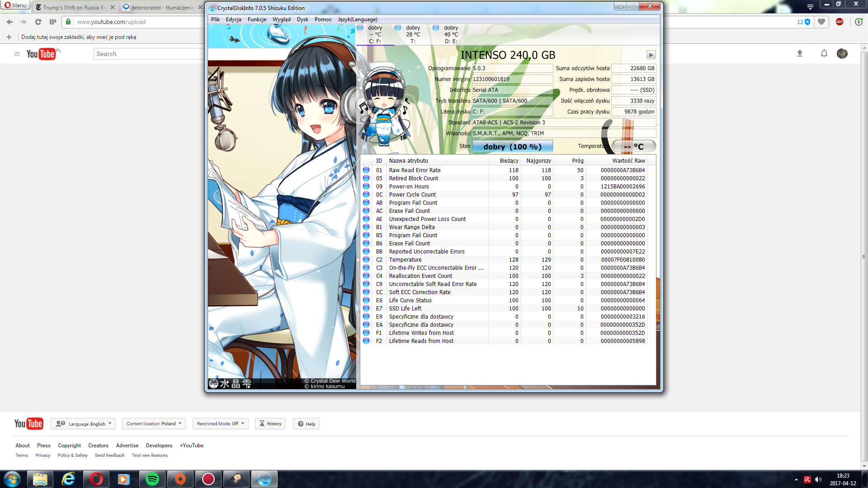
Task: Open Wygląd menu
Action: point(282,19)
